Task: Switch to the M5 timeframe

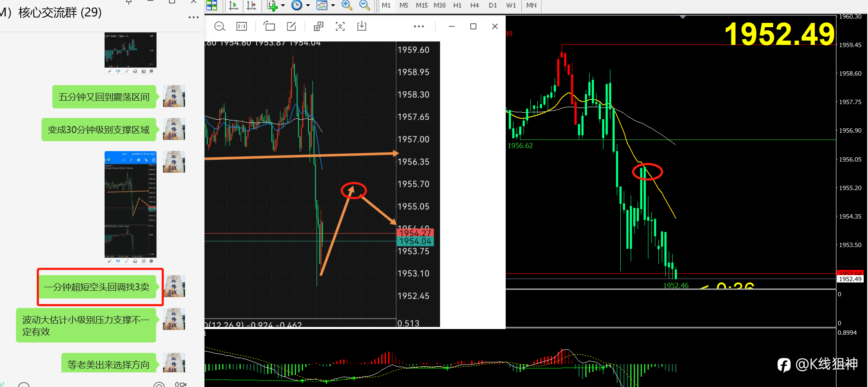Action: pos(404,5)
